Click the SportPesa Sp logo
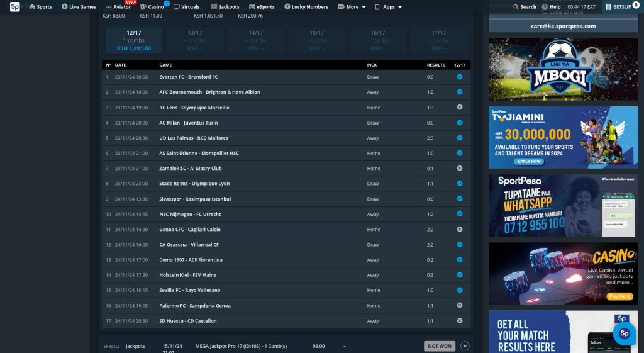 coord(15,6)
